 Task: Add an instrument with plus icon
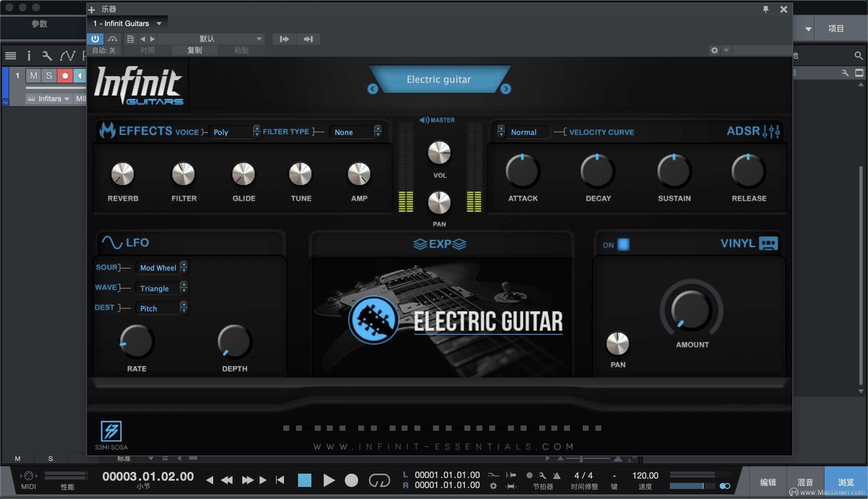[92, 10]
